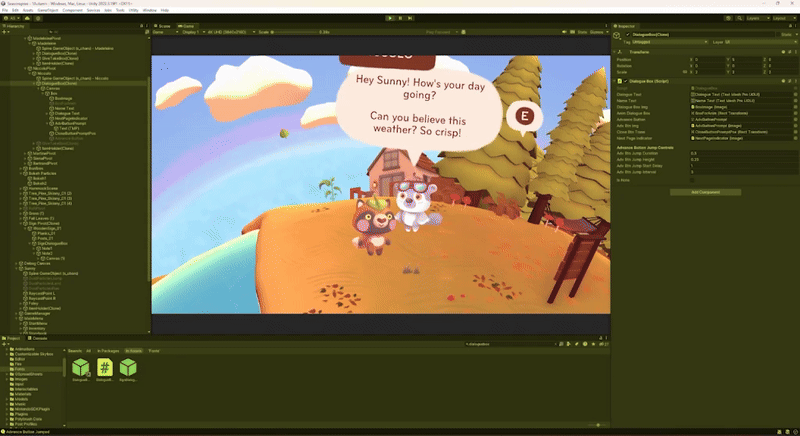The width and height of the screenshot is (800, 436).
Task: Click the 'In Assets' search filter
Action: click(x=134, y=351)
